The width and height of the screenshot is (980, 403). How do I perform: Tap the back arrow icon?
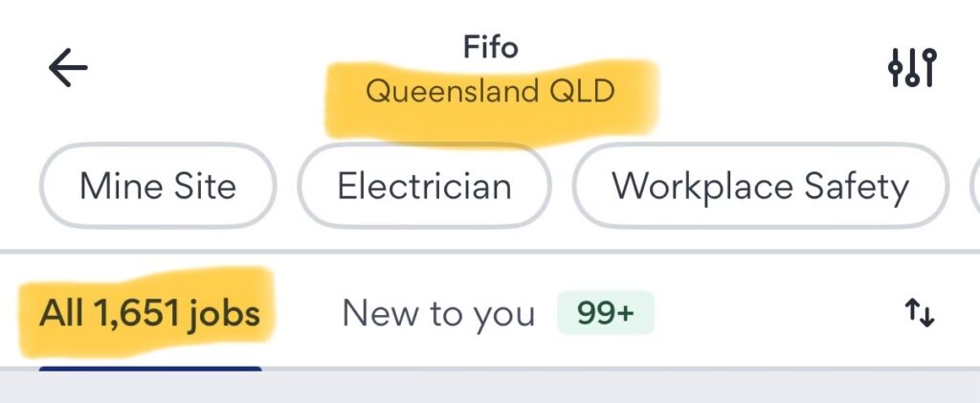(67, 69)
